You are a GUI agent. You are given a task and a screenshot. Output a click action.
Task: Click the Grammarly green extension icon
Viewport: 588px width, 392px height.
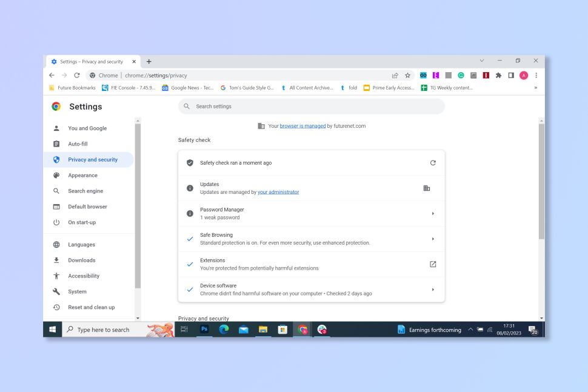pyautogui.click(x=461, y=75)
